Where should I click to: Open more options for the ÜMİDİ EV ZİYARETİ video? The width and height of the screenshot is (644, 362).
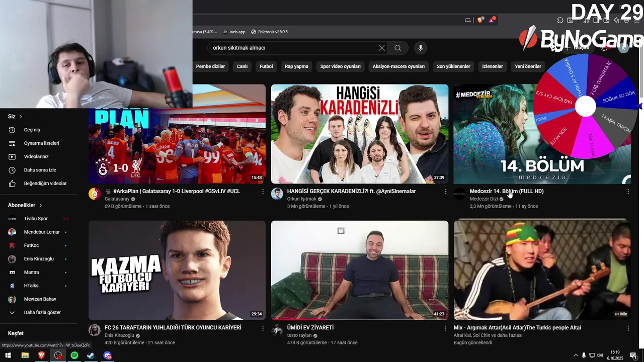[445, 328]
